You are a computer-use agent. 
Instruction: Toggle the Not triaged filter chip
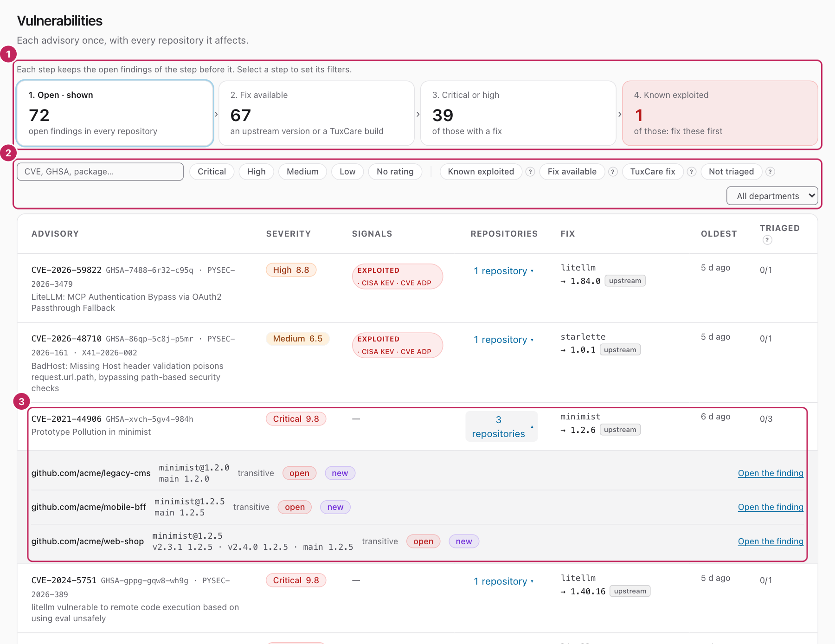click(x=731, y=172)
